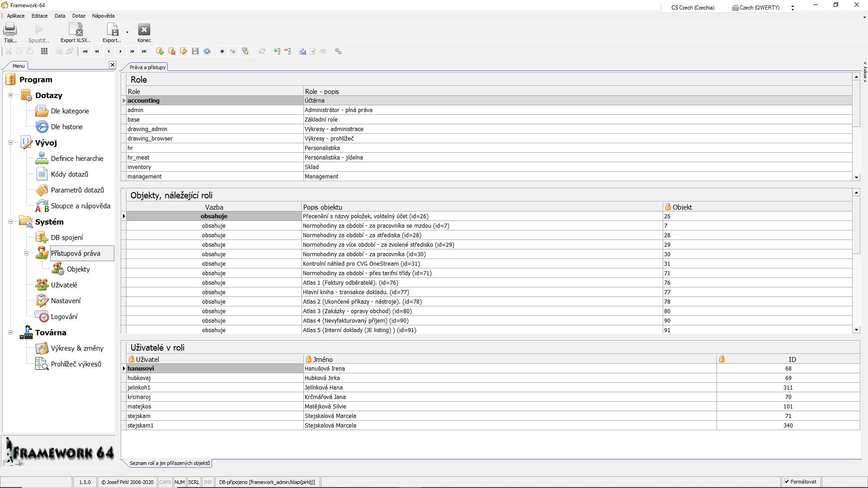Image resolution: width=868 pixels, height=488 pixels.
Task: Click Objekty list scroll-down arrow
Action: pos(856,330)
